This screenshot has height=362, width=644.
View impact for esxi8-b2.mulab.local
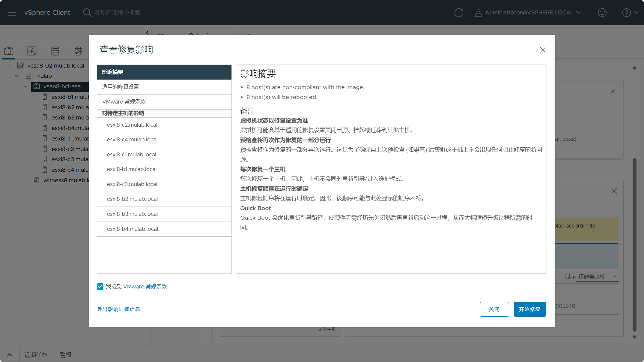click(164, 199)
